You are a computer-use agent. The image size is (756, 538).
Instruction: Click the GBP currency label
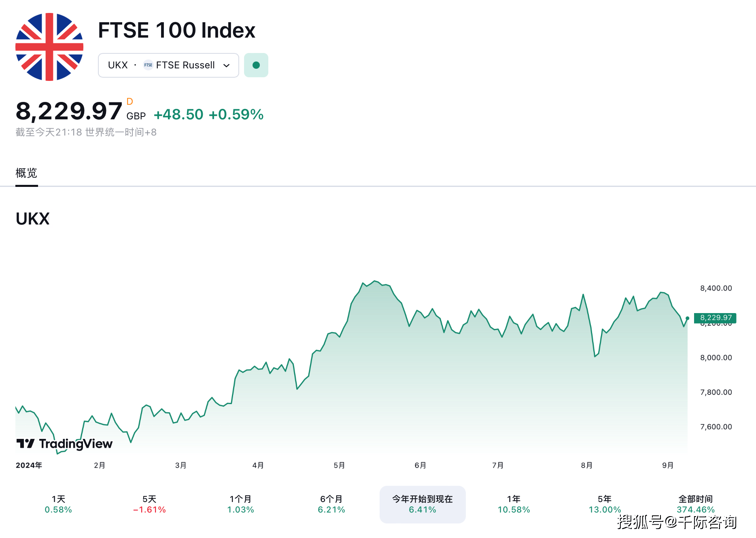pos(136,116)
